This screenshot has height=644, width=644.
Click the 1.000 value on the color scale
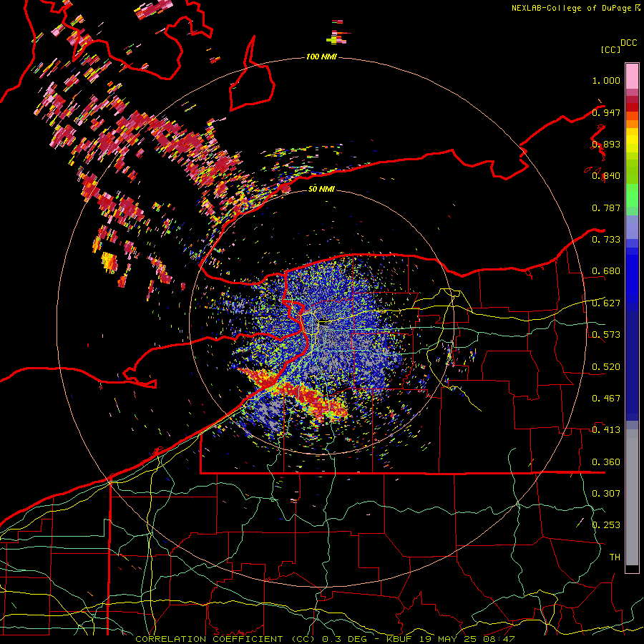pos(606,80)
